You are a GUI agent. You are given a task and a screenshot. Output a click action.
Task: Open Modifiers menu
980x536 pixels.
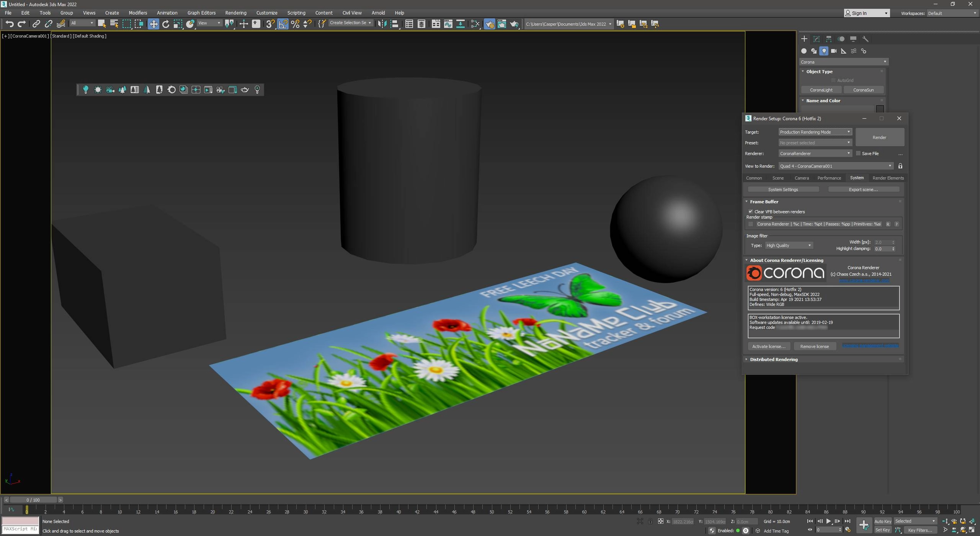click(x=138, y=13)
